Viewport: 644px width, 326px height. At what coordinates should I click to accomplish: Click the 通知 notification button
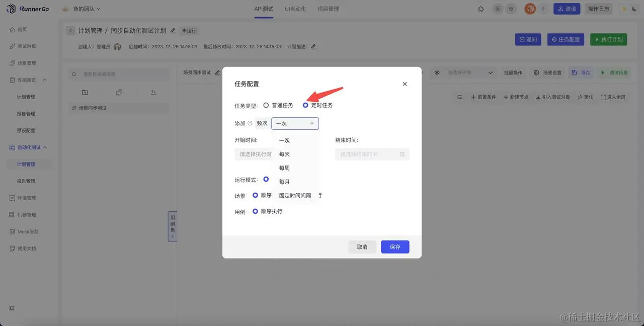(528, 39)
